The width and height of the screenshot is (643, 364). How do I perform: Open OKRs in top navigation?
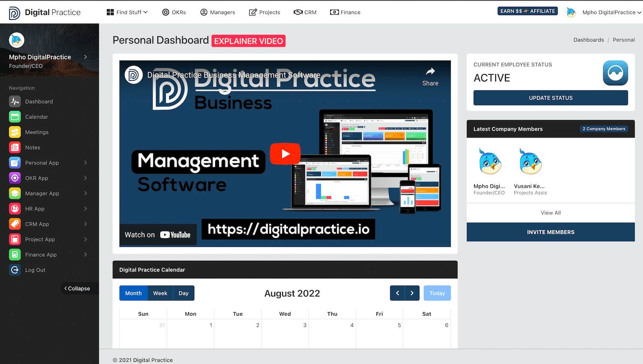coord(174,12)
